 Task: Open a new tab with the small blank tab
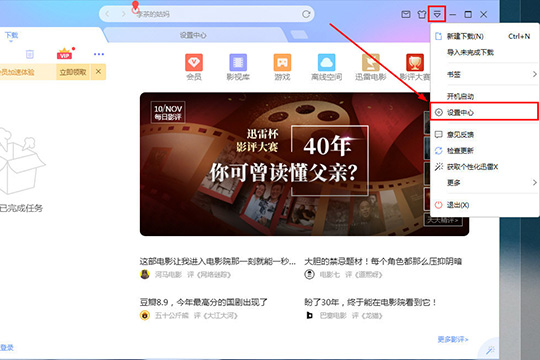tap(299, 34)
